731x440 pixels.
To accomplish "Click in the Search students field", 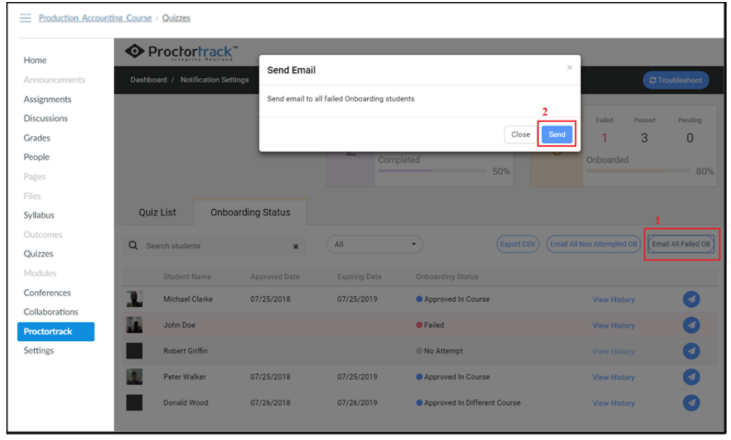I will [x=214, y=246].
